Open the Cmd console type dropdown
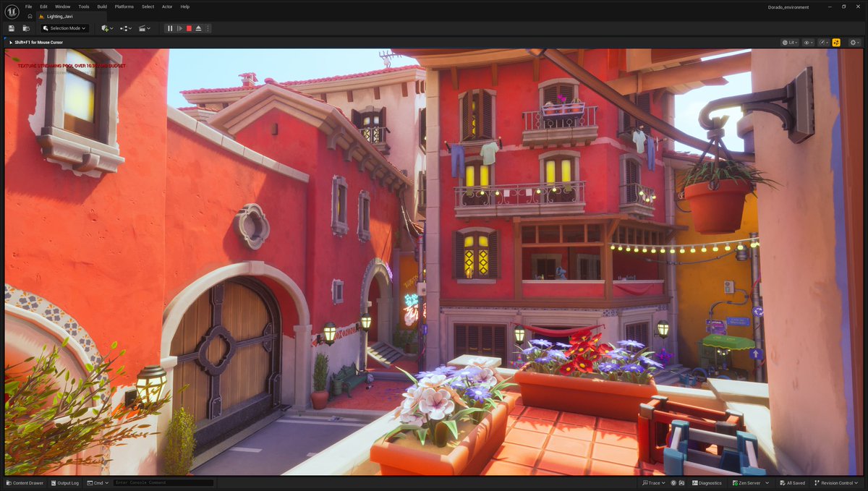Screen dimensions: 868x491 point(98,482)
